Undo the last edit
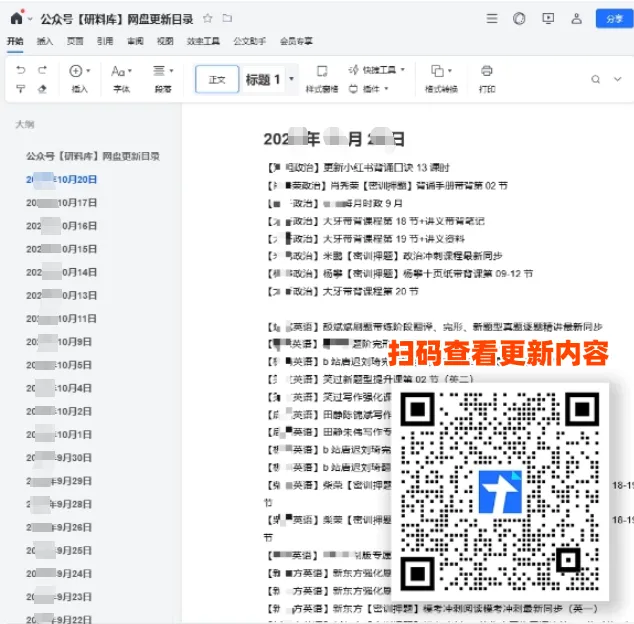This screenshot has width=634, height=624. [x=20, y=70]
